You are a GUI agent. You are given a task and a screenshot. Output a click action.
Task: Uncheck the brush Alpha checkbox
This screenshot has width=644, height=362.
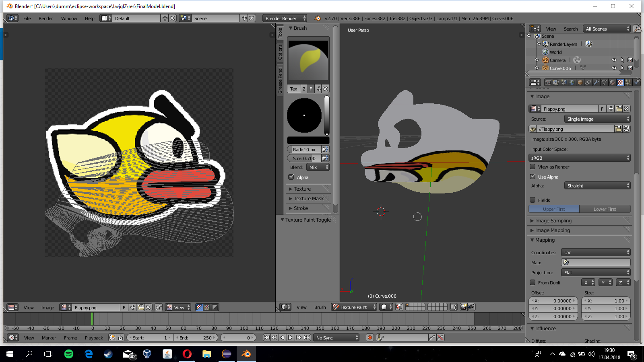point(291,177)
